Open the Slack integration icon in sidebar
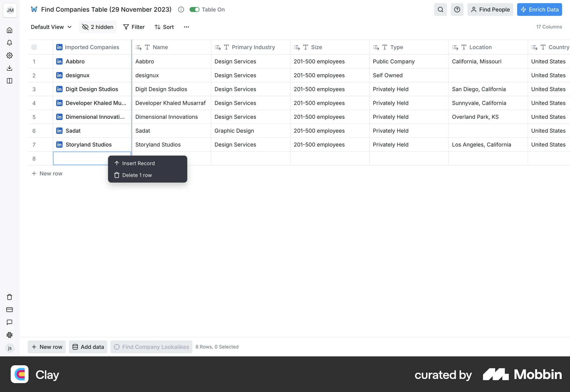 (x=10, y=335)
